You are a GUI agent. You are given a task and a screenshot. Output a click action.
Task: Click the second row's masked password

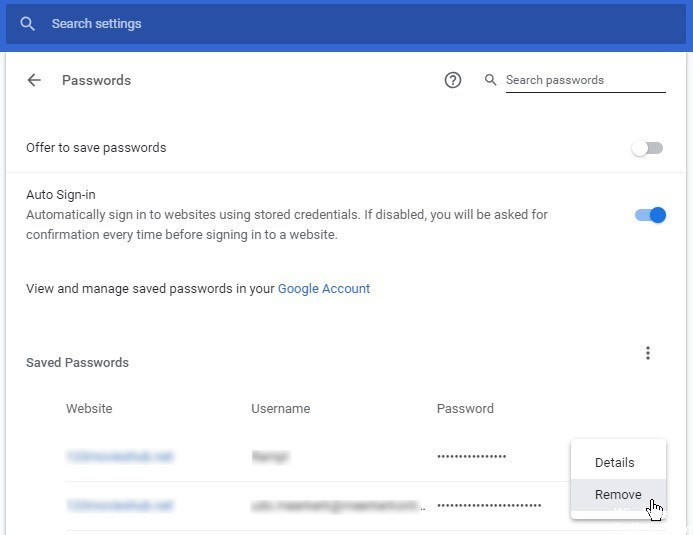pyautogui.click(x=489, y=506)
